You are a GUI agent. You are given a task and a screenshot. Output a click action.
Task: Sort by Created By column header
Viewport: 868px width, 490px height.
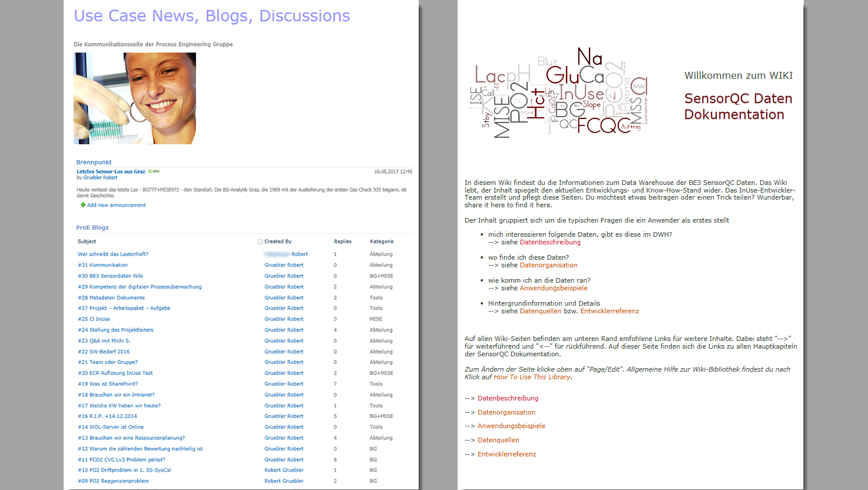point(278,241)
